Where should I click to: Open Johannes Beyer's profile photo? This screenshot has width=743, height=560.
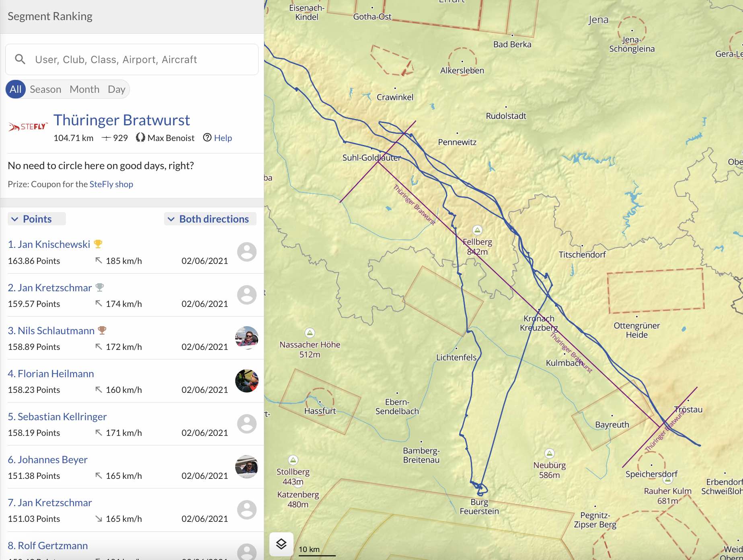246,467
